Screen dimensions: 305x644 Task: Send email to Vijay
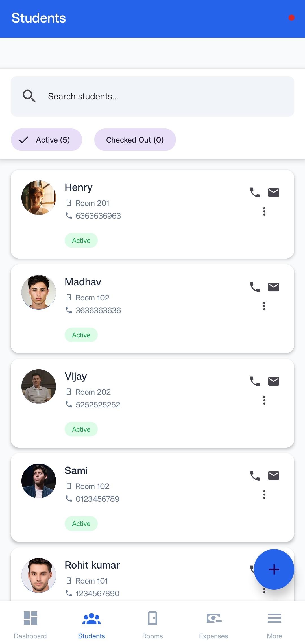pos(273,381)
